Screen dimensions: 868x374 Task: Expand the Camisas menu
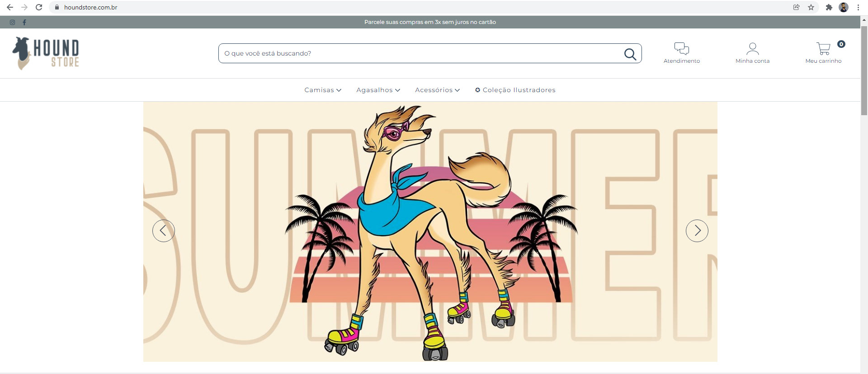pyautogui.click(x=323, y=90)
